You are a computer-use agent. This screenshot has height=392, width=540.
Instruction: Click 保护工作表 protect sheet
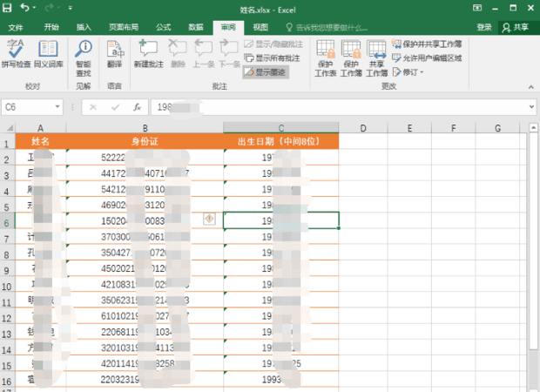[326, 57]
